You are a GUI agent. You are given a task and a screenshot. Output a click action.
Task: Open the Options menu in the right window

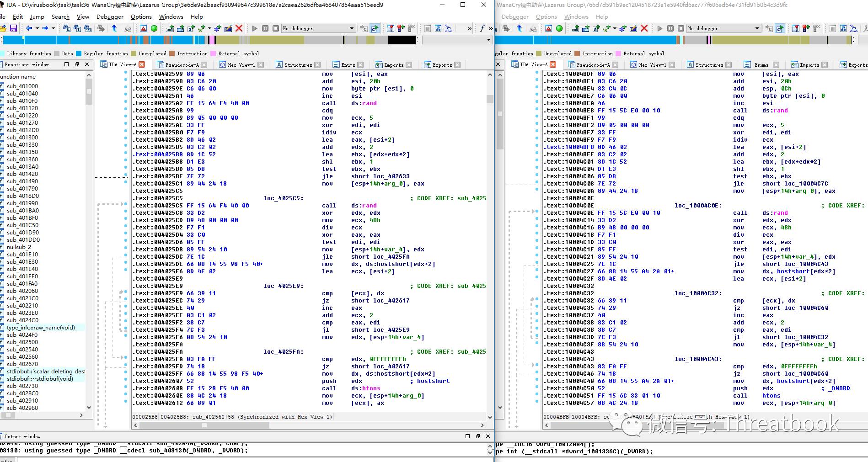547,17
